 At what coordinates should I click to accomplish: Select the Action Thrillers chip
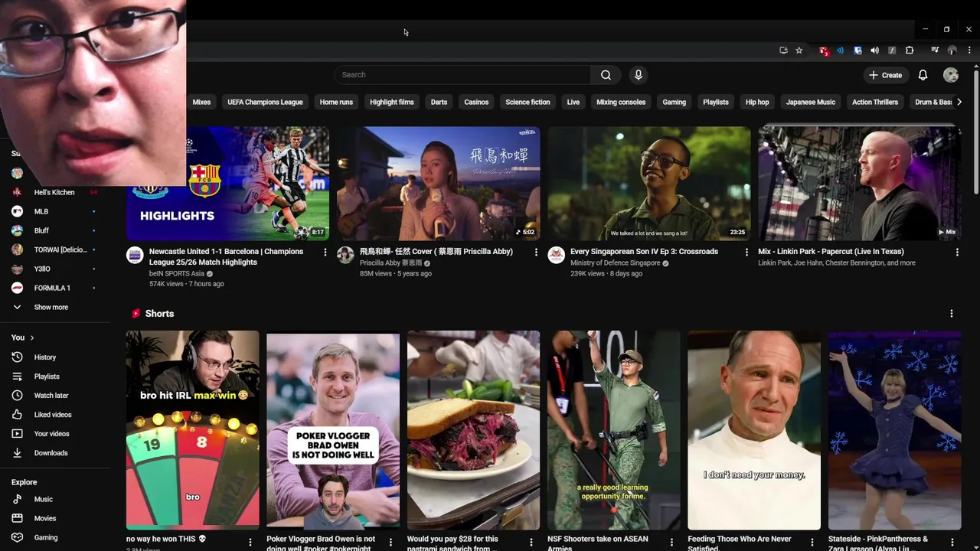click(875, 102)
